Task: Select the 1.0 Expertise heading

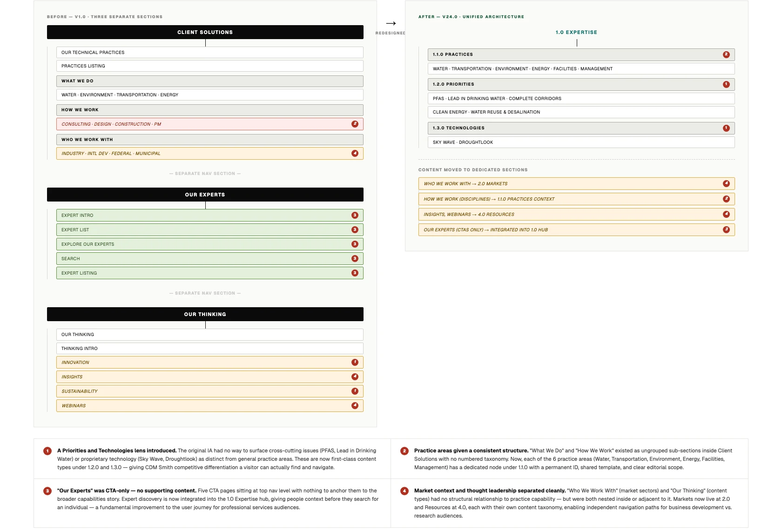Action: click(576, 32)
